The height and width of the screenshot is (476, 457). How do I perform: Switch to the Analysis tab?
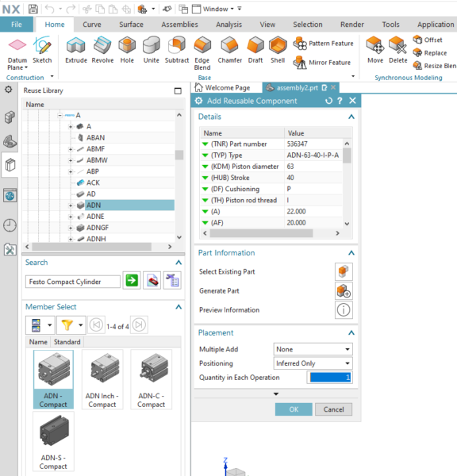229,25
